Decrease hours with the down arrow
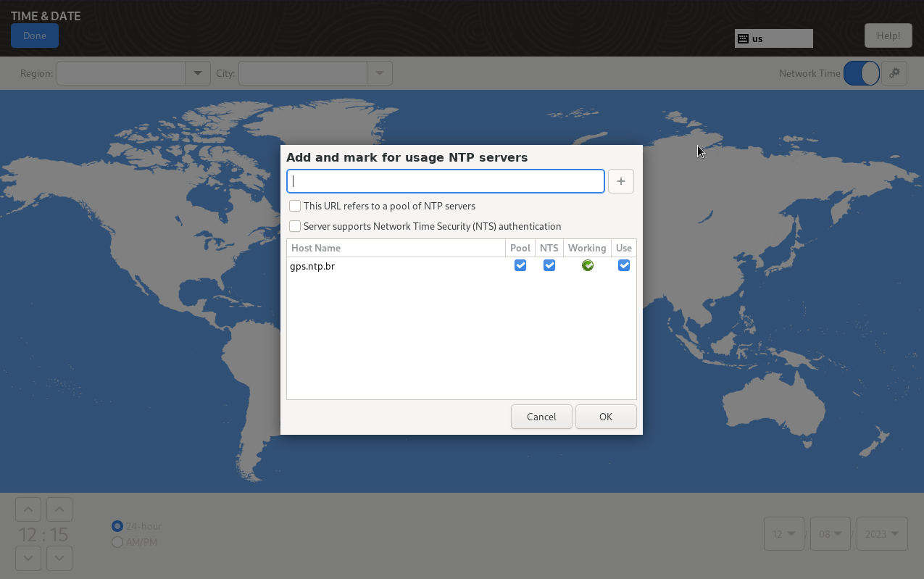The width and height of the screenshot is (924, 579). 28,558
